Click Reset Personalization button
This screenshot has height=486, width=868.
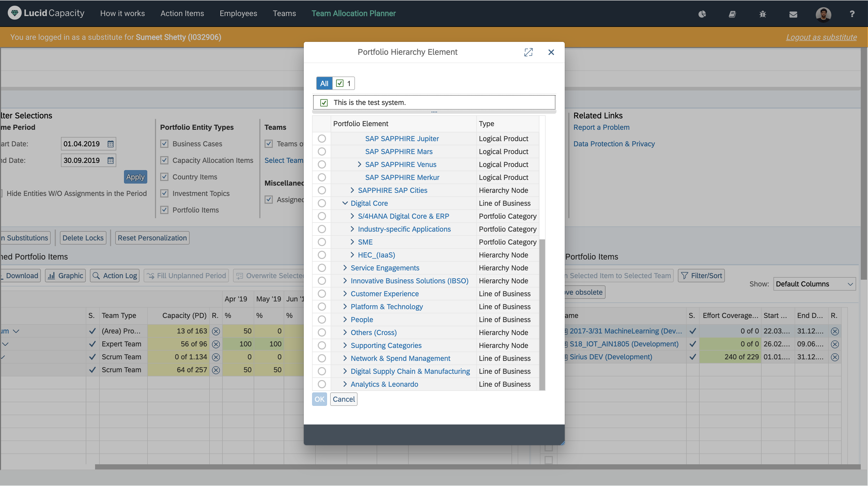pyautogui.click(x=152, y=238)
